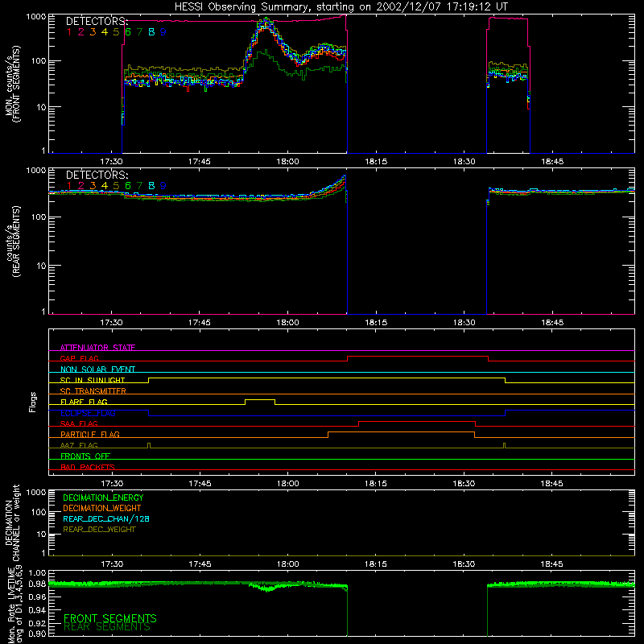Click the DECIMATION_ENERGY legend entry
Viewport: 644px width, 644px height.
(103, 497)
